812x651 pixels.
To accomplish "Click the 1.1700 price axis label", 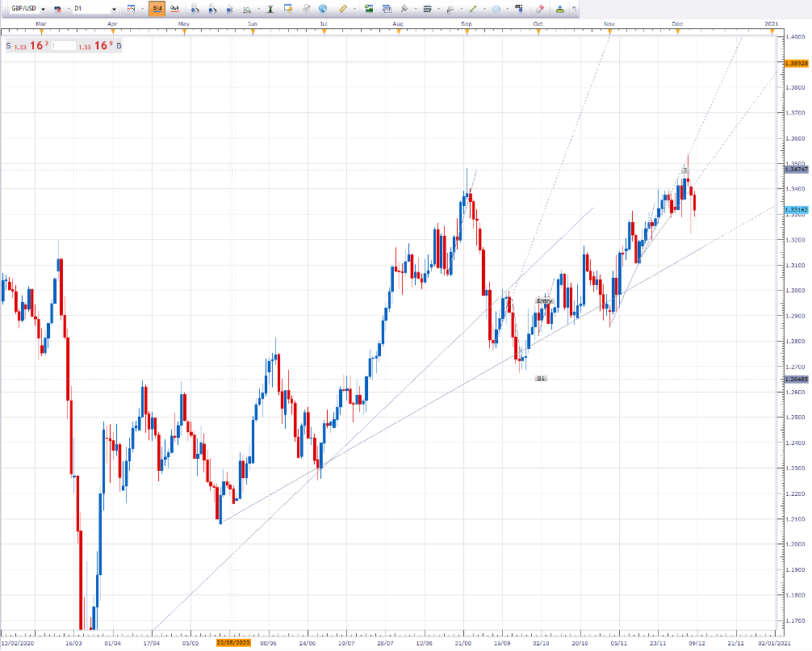I will pos(795,620).
